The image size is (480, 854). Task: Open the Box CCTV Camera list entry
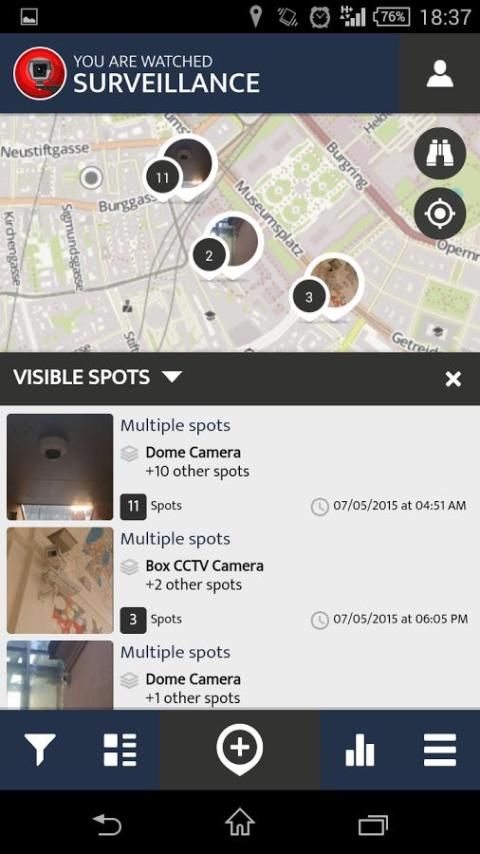click(x=240, y=580)
